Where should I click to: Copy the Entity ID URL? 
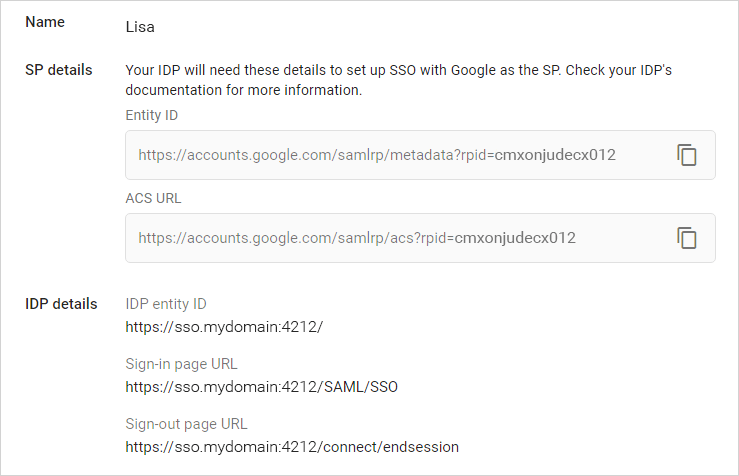[687, 155]
